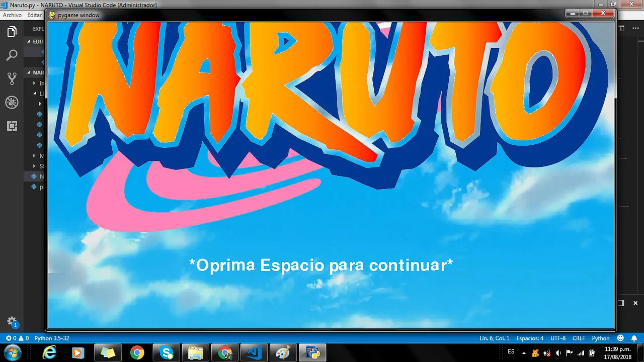
Task: Click the pygame snake icon in title bar
Action: click(x=51, y=15)
